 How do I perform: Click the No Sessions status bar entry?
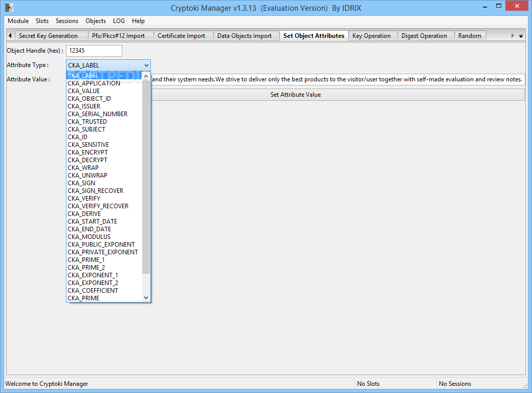pos(455,383)
